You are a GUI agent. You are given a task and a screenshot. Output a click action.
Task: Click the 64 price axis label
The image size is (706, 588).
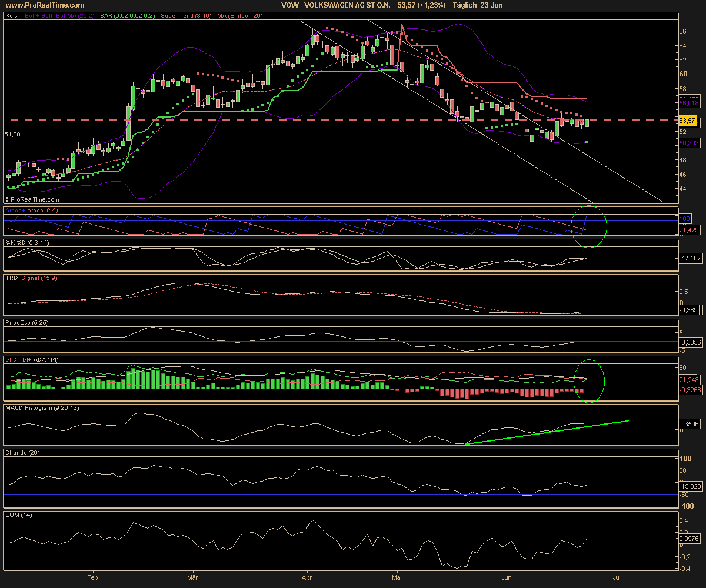[683, 46]
